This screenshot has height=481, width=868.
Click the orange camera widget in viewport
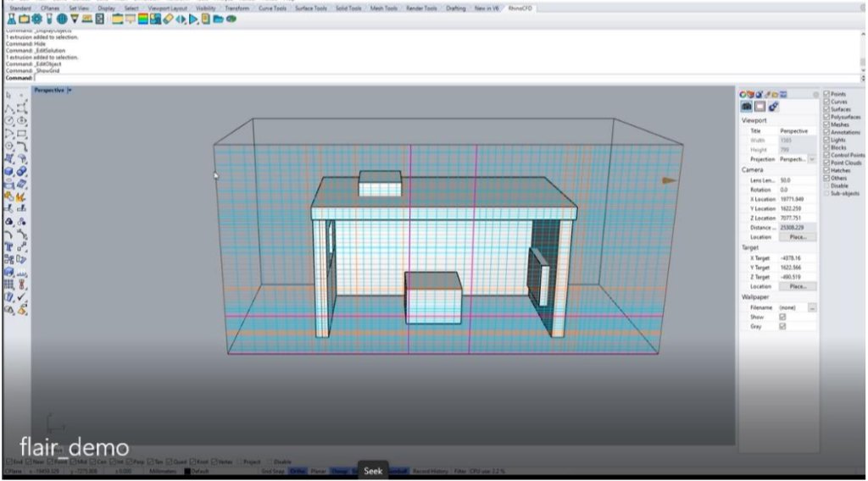670,180
